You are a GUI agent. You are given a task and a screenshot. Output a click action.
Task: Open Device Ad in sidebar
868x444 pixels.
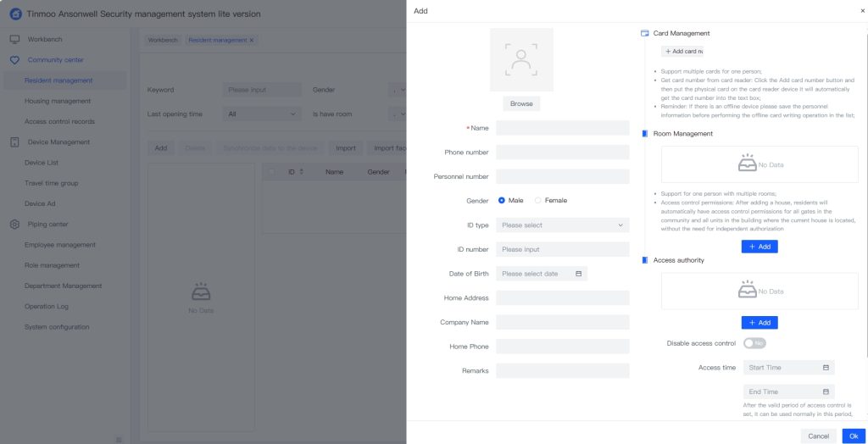pyautogui.click(x=40, y=203)
